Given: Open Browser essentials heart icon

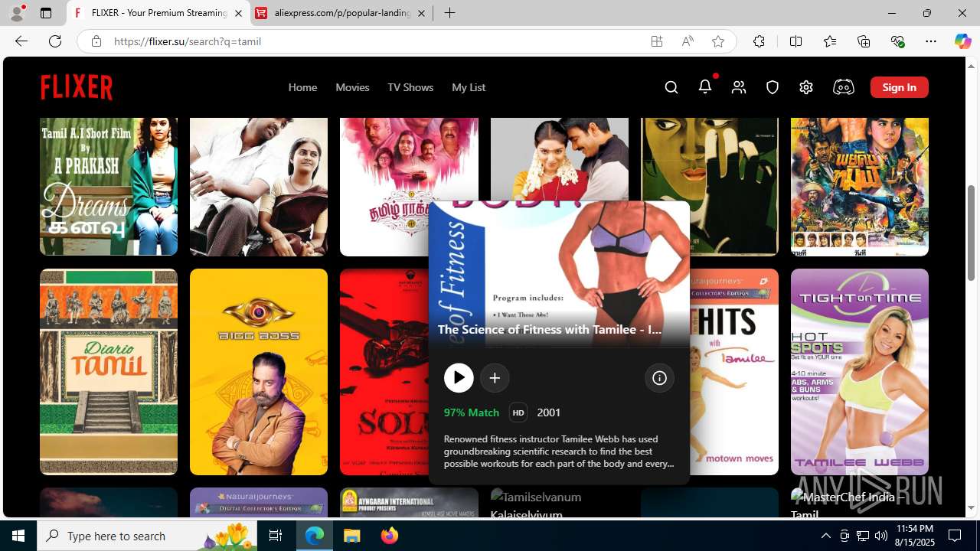Looking at the screenshot, I should tap(897, 41).
